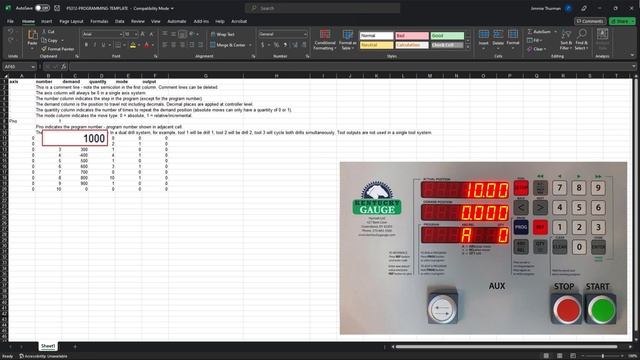Click Increase Font Size icon

click(142, 34)
